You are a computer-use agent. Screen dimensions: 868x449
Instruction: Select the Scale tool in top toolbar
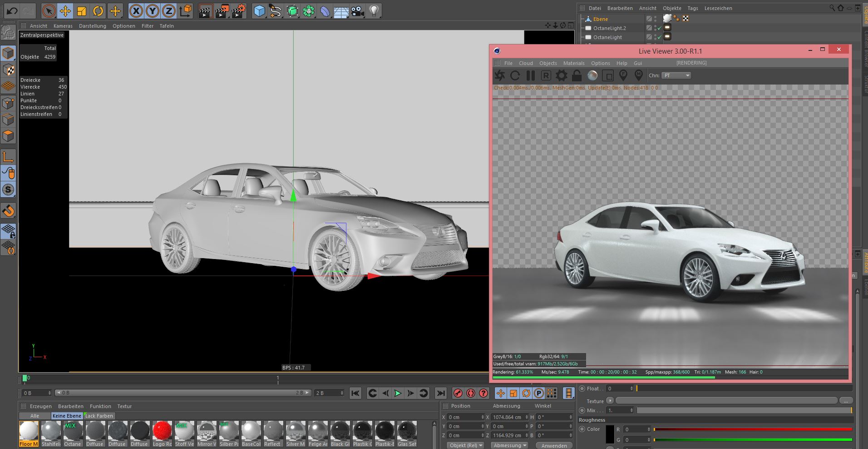point(82,11)
